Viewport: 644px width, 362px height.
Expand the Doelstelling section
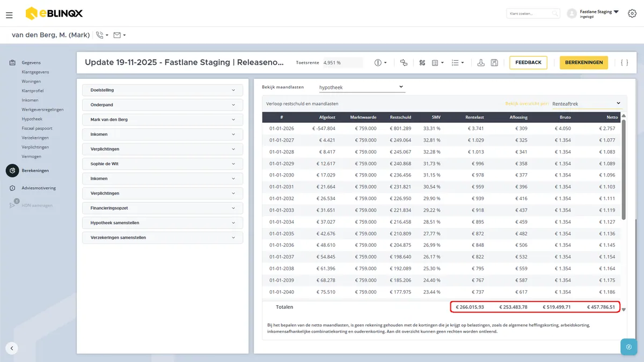point(163,90)
